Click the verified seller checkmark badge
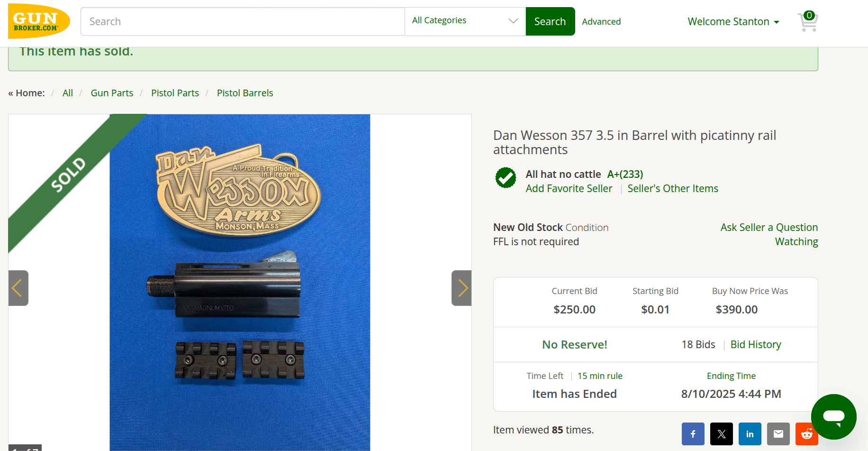 pos(506,178)
